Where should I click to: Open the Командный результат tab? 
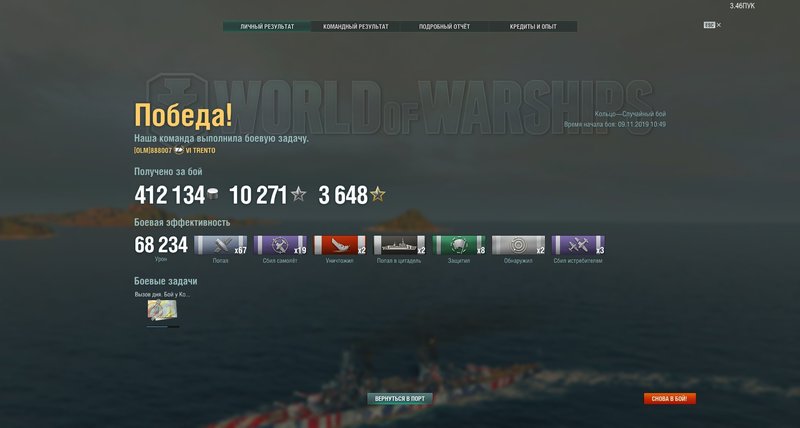click(x=356, y=27)
